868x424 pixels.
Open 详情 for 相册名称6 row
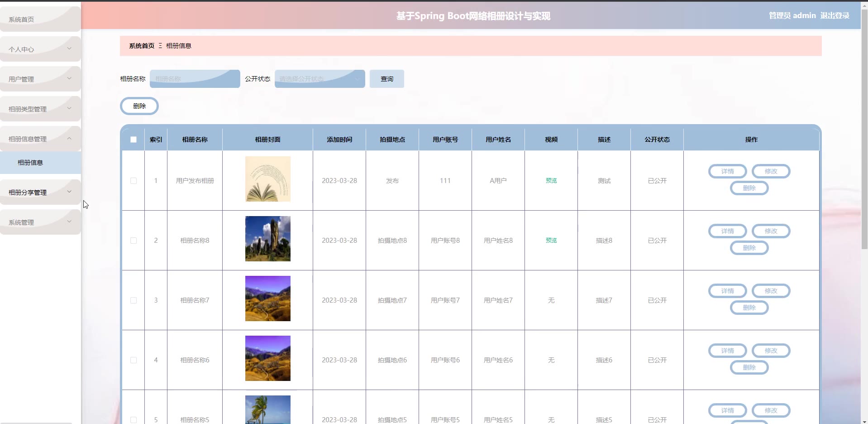click(x=727, y=351)
